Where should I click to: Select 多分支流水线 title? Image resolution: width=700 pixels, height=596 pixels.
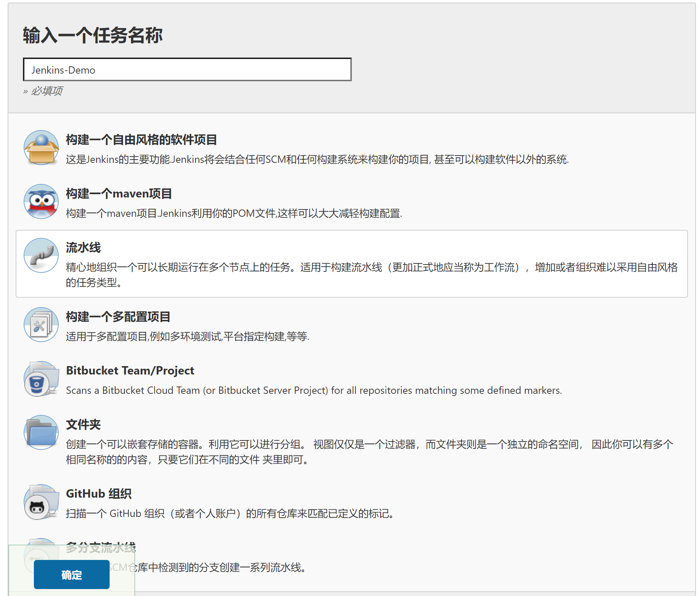tap(101, 548)
